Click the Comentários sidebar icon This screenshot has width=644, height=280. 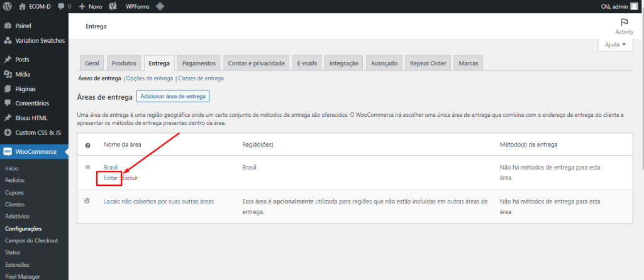pyautogui.click(x=8, y=104)
